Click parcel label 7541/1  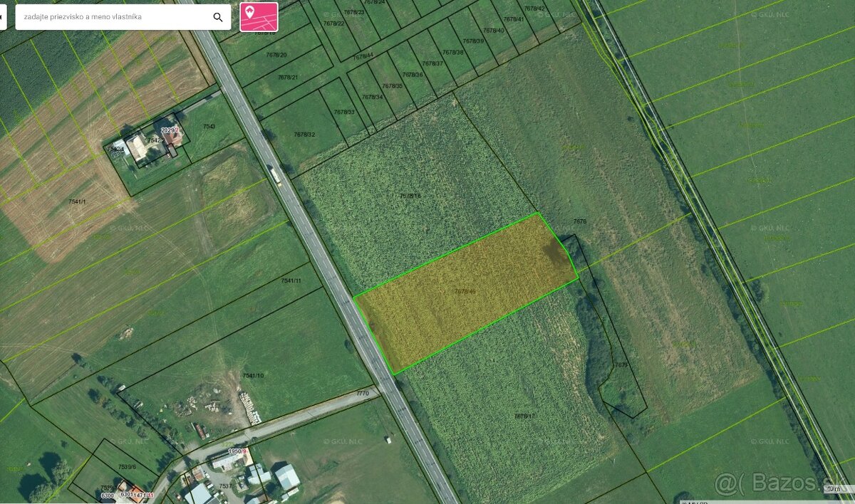coord(77,202)
